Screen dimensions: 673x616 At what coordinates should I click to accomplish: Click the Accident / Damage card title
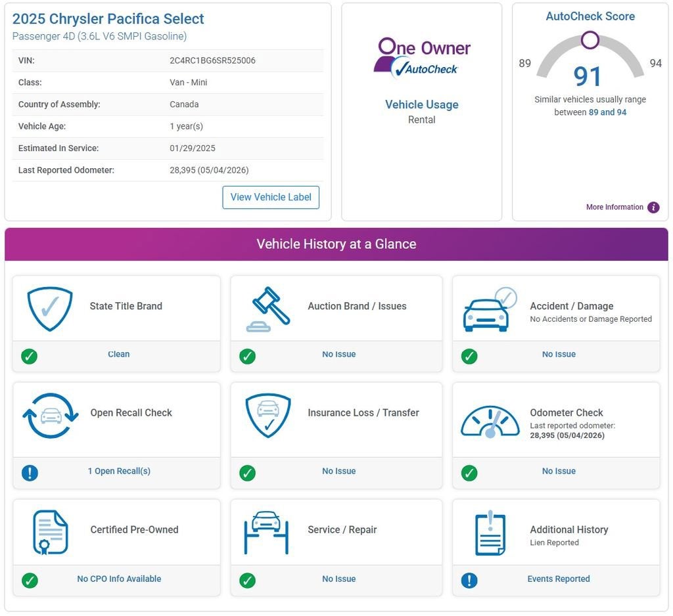click(571, 306)
